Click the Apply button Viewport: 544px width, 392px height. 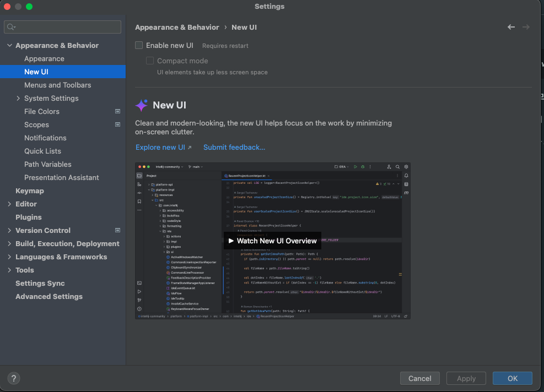pos(466,378)
